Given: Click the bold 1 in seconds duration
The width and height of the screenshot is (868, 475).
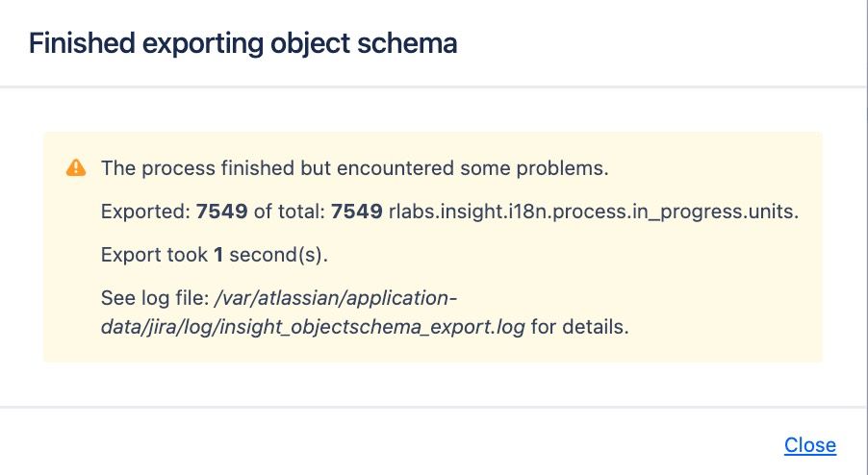Looking at the screenshot, I should click(218, 255).
